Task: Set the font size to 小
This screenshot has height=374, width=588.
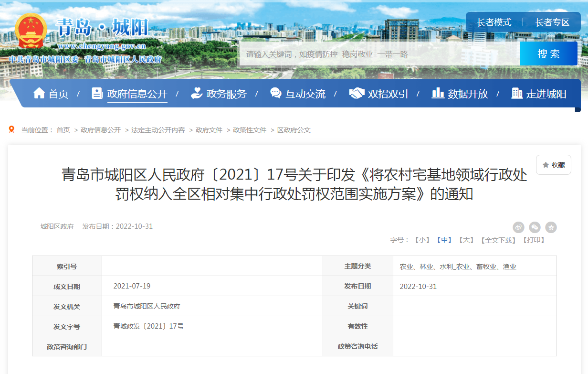Action: point(422,240)
